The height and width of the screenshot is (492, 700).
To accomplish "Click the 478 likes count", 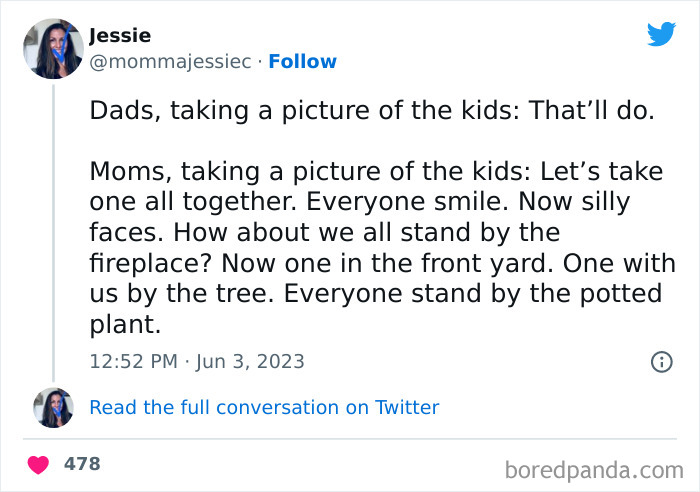I will point(82,464).
